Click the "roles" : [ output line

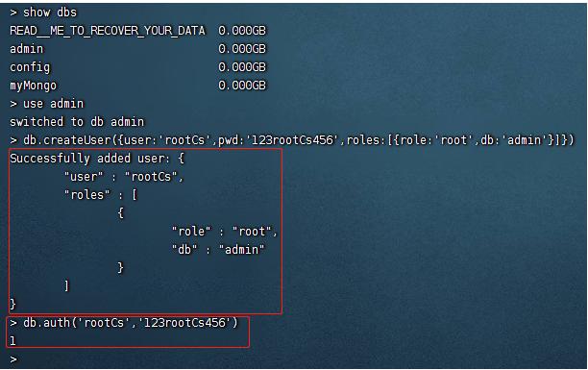point(101,195)
